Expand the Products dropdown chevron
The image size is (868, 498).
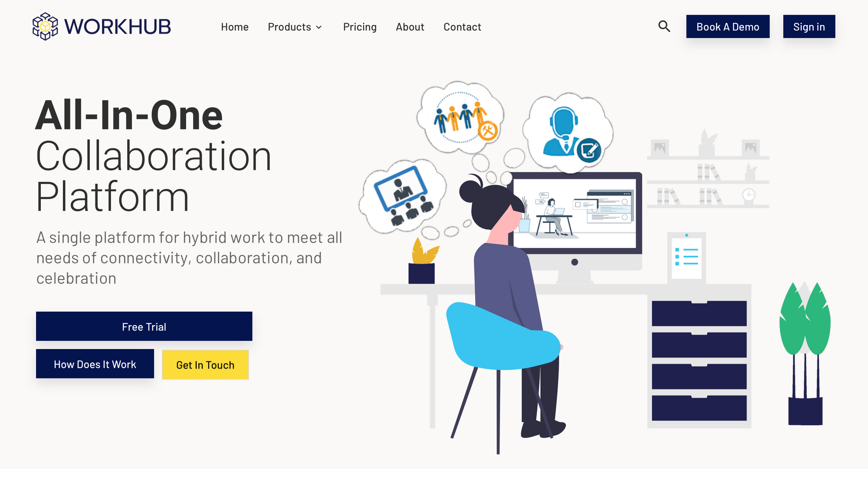point(319,27)
